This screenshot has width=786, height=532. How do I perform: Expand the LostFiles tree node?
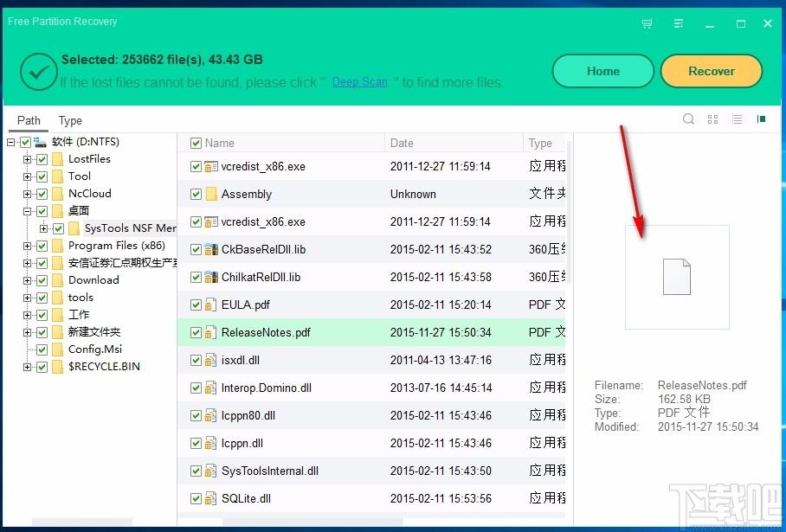click(x=27, y=160)
